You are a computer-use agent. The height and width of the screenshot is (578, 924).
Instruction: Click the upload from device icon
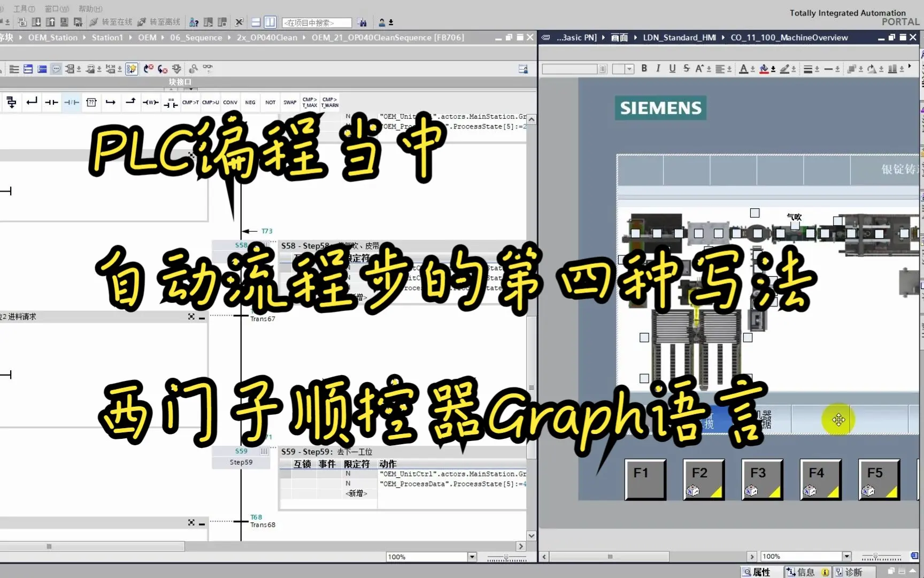coord(50,22)
